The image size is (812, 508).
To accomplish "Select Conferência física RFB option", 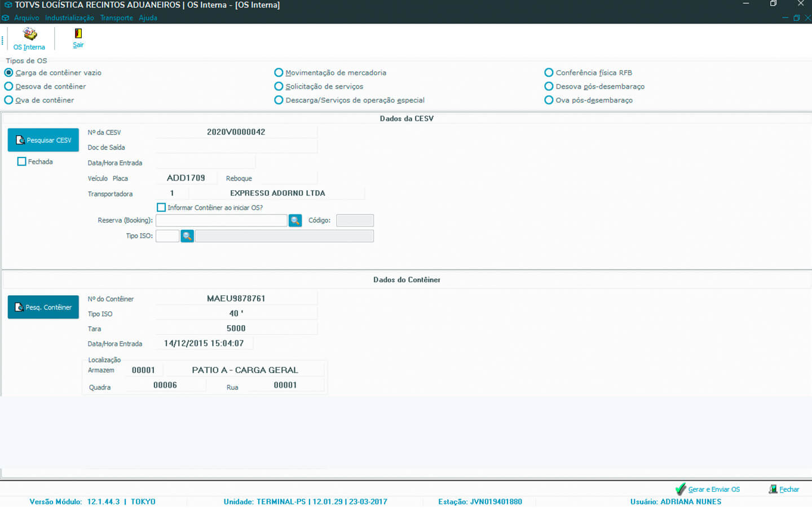I will pyautogui.click(x=549, y=73).
